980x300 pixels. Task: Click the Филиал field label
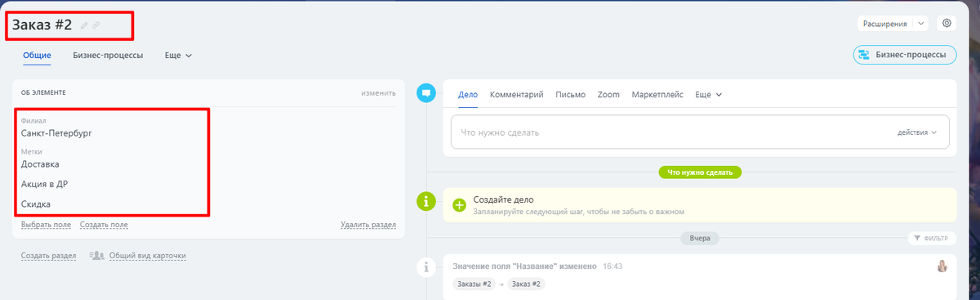coord(33,120)
